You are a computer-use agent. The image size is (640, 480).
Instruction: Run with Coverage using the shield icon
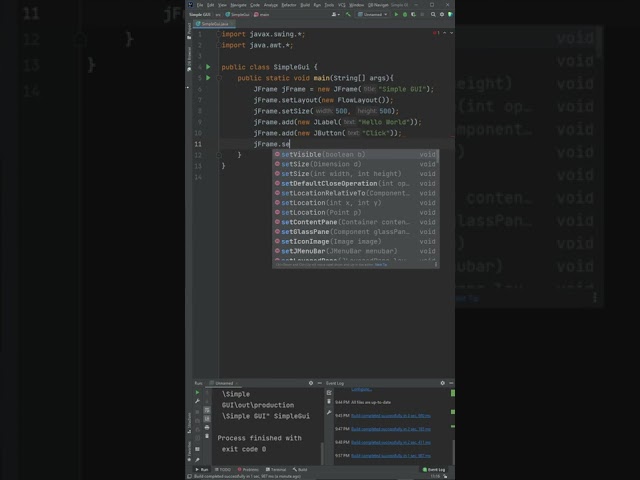click(x=413, y=14)
